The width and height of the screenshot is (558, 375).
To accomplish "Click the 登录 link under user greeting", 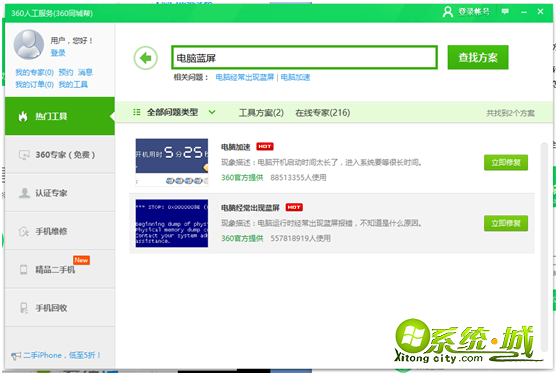I will [58, 53].
